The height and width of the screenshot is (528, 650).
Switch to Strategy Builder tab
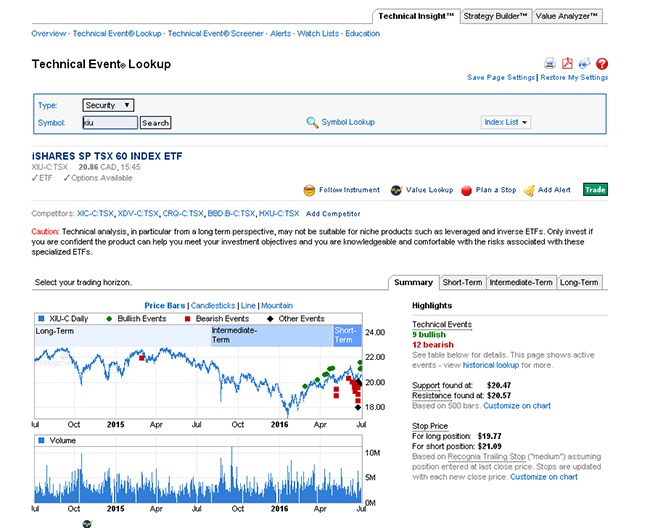tap(495, 16)
